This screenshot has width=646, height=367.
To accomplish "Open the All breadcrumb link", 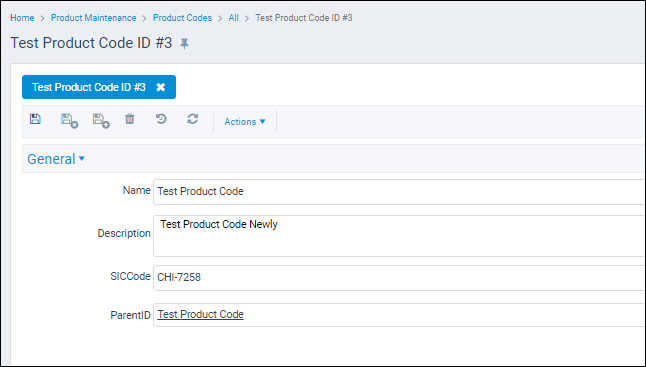I will pyautogui.click(x=234, y=18).
